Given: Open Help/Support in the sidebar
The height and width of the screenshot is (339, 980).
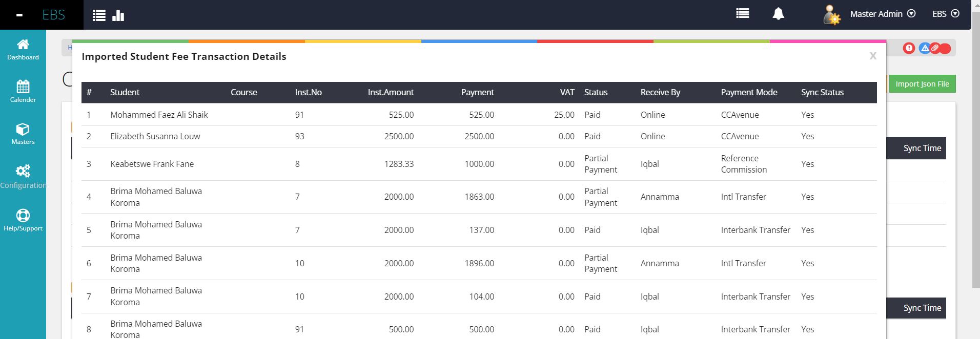Looking at the screenshot, I should (x=23, y=220).
